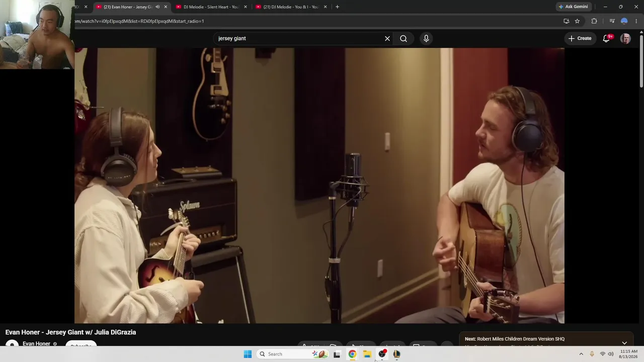The width and height of the screenshot is (644, 362).
Task: Open File Explorer from the taskbar
Action: pyautogui.click(x=367, y=354)
